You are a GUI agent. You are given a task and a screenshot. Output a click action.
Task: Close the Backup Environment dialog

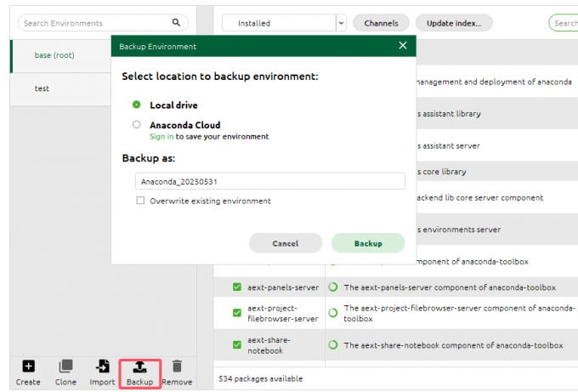point(403,46)
